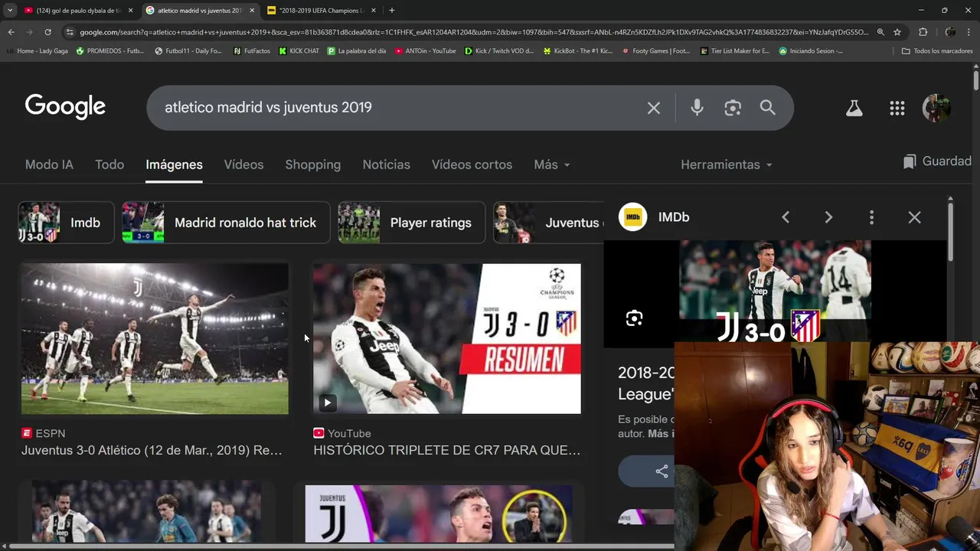Image resolution: width=980 pixels, height=551 pixels.
Task: Search inside image with Lens icon
Action: point(634,318)
